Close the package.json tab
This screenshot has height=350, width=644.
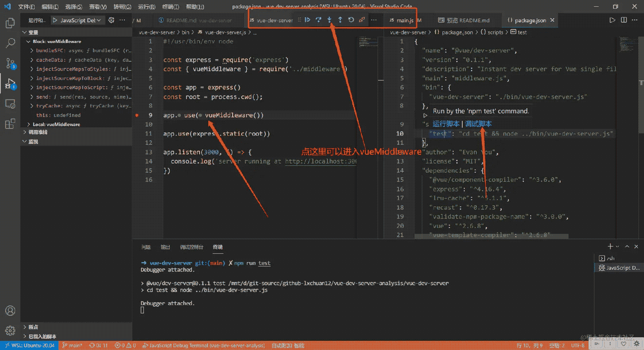[552, 20]
